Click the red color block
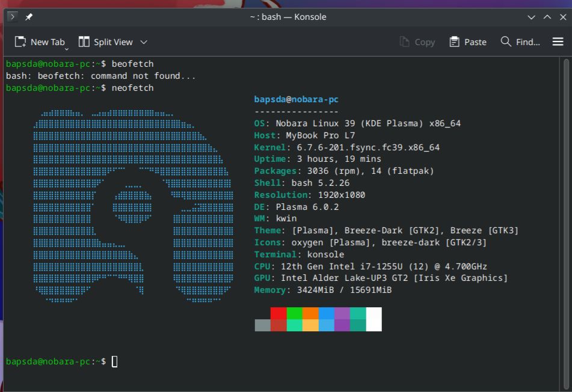This screenshot has height=392, width=572. pyautogui.click(x=278, y=313)
